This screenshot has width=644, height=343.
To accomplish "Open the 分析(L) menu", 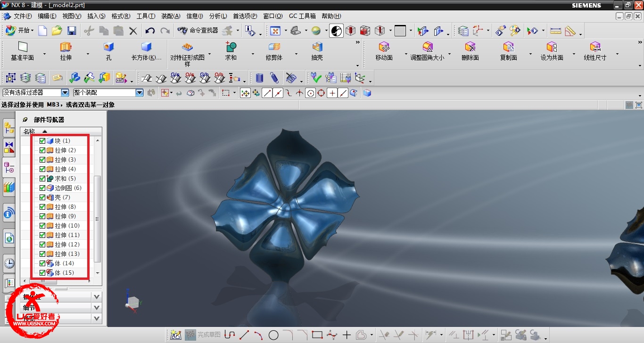I will [x=218, y=16].
